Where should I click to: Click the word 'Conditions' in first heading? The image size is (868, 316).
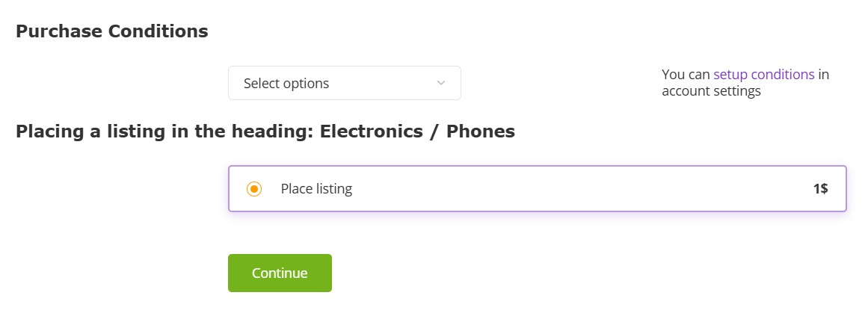click(158, 31)
